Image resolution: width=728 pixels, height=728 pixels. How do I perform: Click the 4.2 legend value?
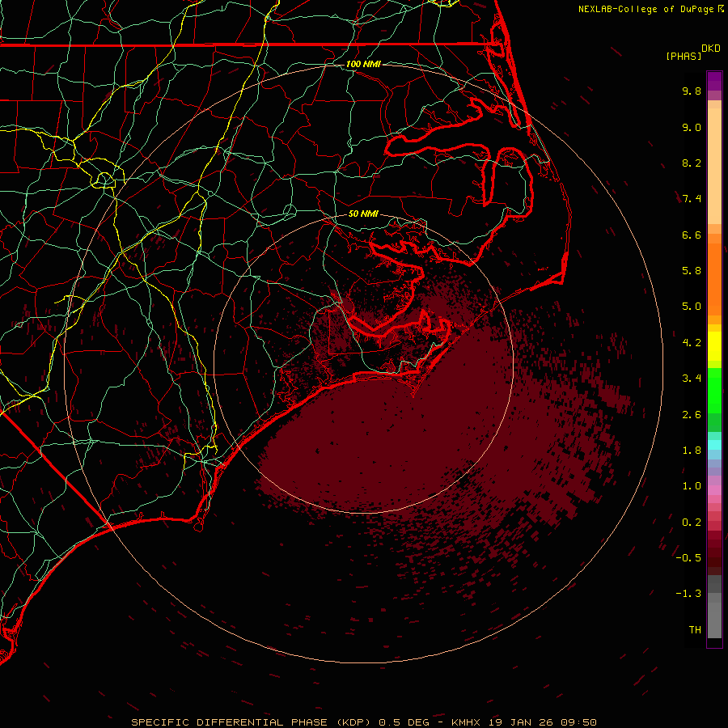(x=692, y=343)
